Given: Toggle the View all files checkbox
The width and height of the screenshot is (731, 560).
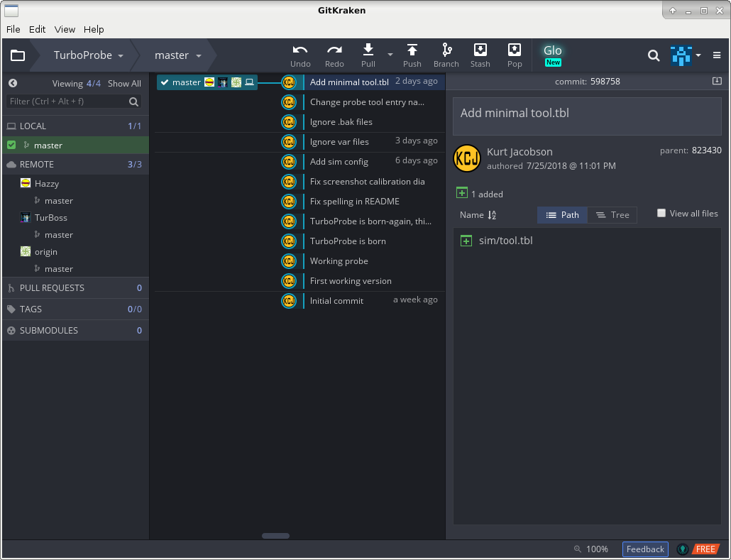Looking at the screenshot, I should (x=661, y=213).
